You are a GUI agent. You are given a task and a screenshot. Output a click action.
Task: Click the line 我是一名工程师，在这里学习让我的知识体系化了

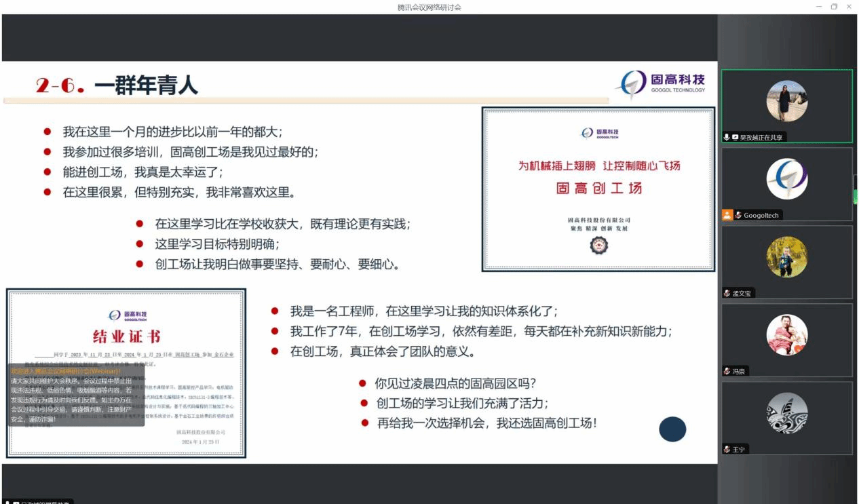[x=424, y=311]
